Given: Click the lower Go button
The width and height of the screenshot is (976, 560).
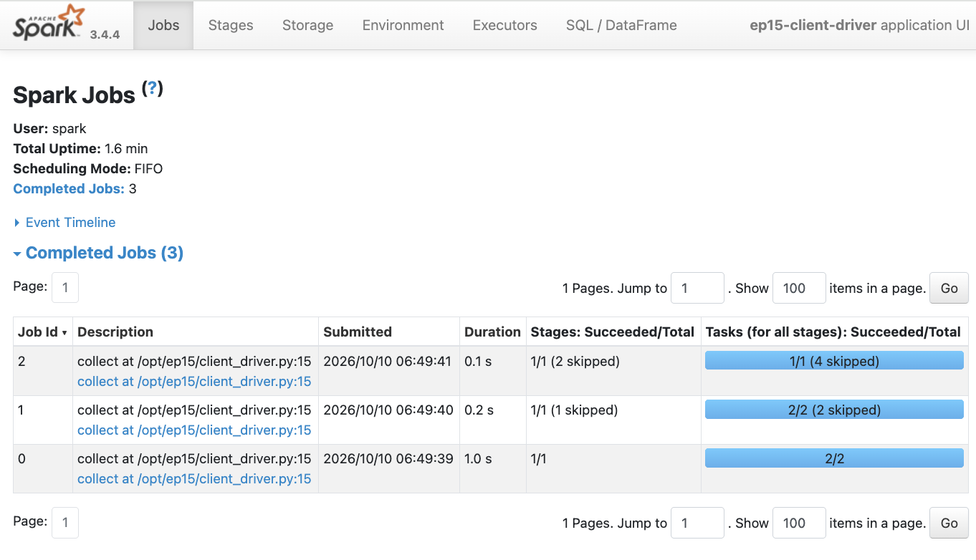Looking at the screenshot, I should click(x=949, y=523).
